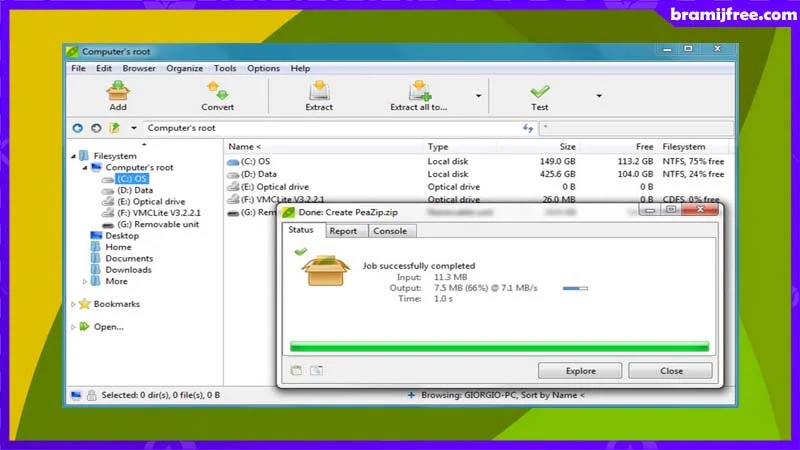Click the small blue output ratio bar
The width and height of the screenshot is (800, 450).
pyautogui.click(x=576, y=289)
